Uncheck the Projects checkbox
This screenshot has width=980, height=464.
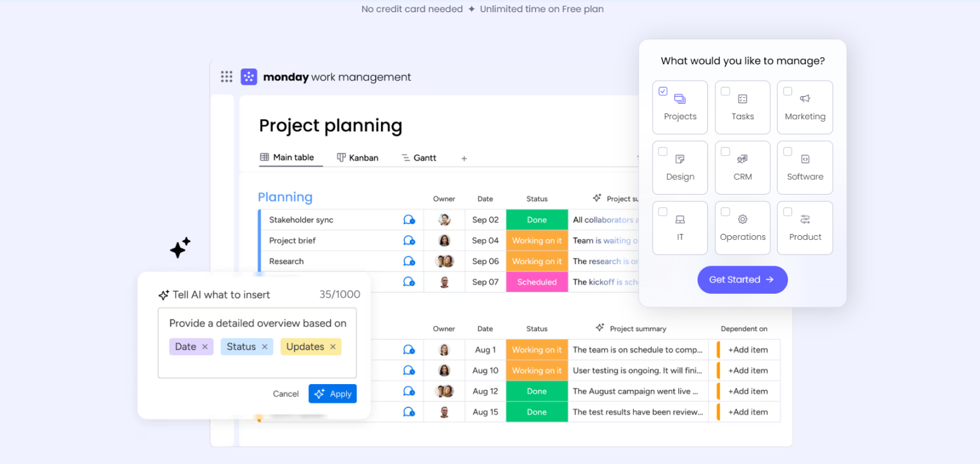663,91
